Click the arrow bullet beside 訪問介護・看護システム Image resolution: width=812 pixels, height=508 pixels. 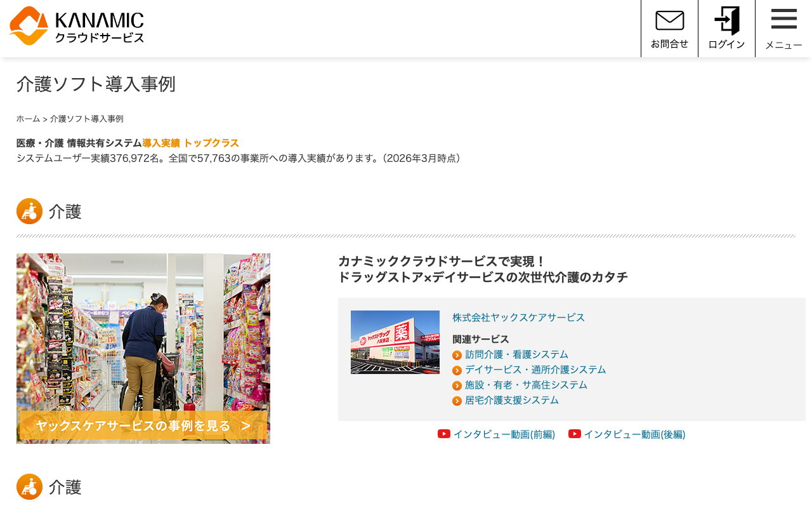coord(457,355)
